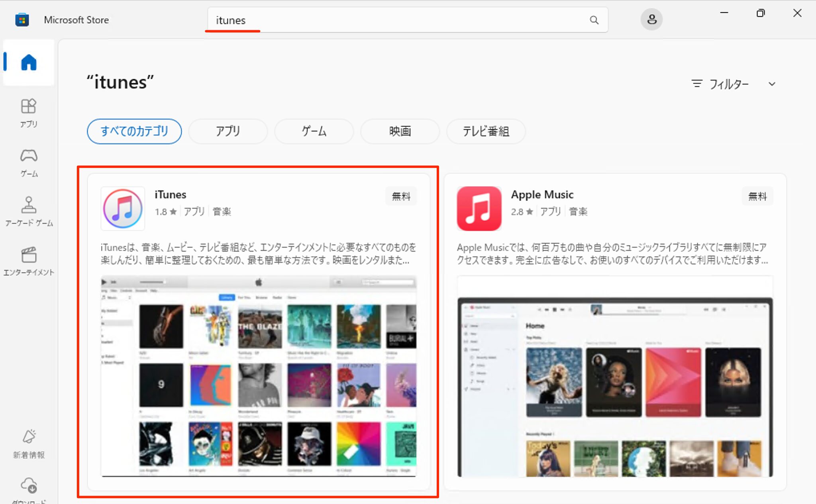Open the account profile icon

[651, 19]
